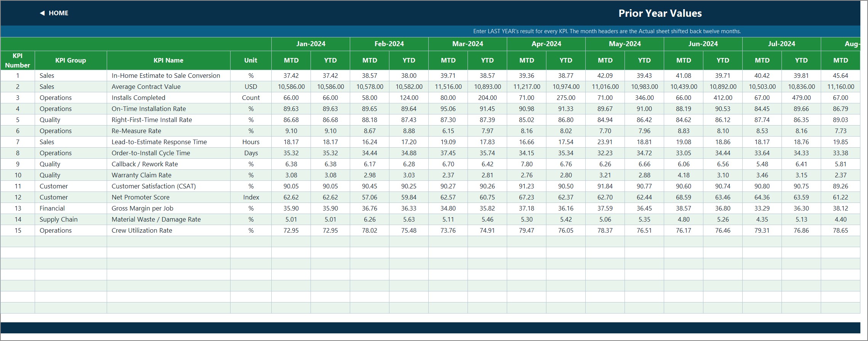The image size is (868, 341).
Task: Select cell Warranty Claim Rate
Action: tap(168, 175)
